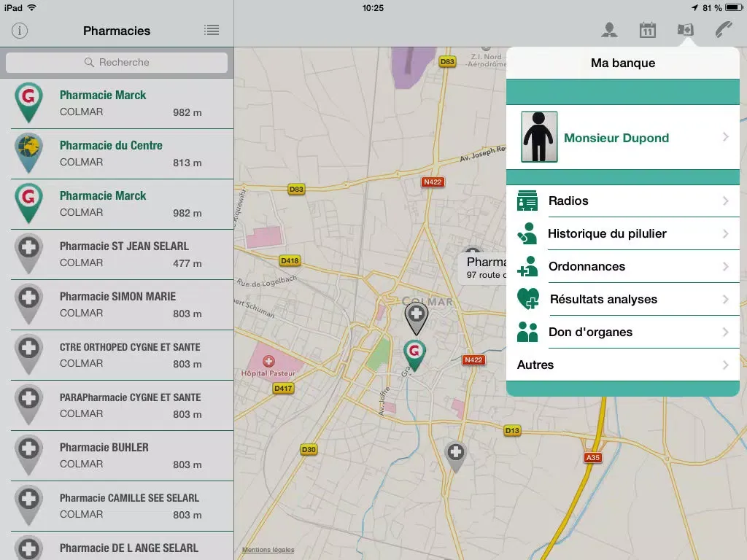Viewport: 747px width, 560px height.
Task: Tap the pin icon of PARAPharmacie CYGNE ET SANTE
Action: click(x=28, y=405)
